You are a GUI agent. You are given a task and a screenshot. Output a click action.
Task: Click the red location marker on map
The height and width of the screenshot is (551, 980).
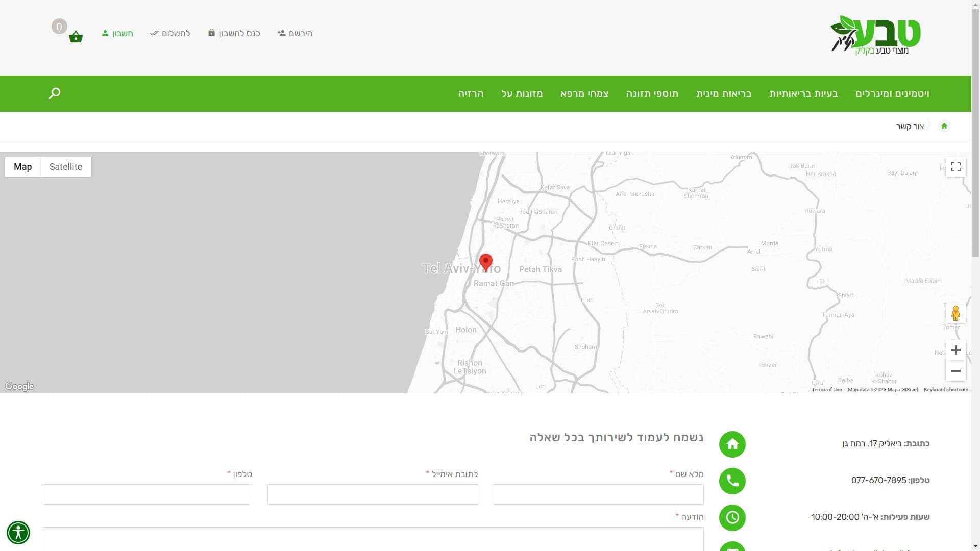(x=486, y=261)
